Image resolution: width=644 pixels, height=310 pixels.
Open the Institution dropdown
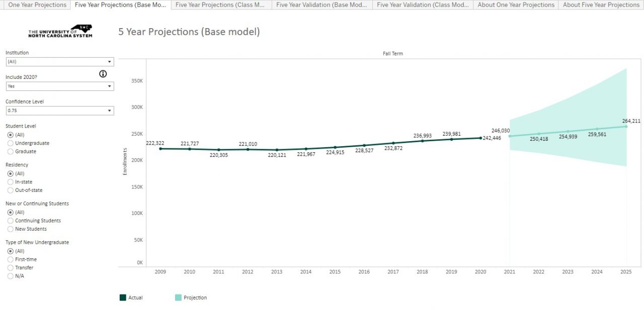(110, 61)
